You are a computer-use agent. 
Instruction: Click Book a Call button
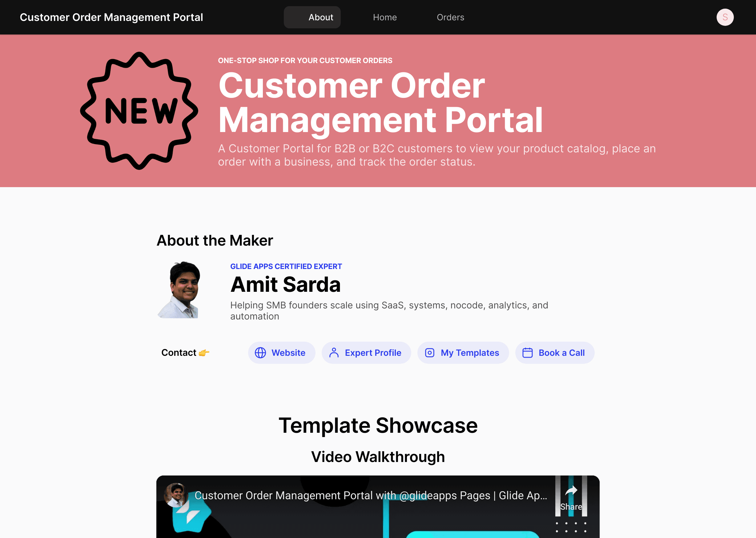pos(554,352)
